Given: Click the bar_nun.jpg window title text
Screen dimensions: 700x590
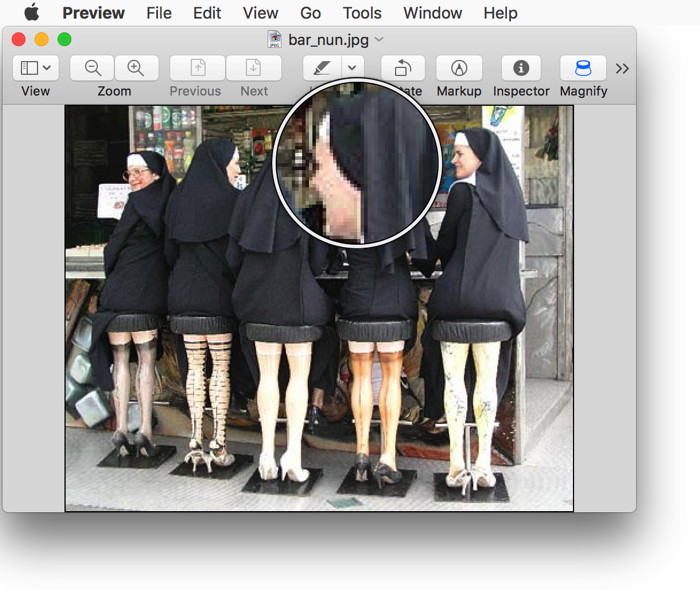Looking at the screenshot, I should pos(328,40).
